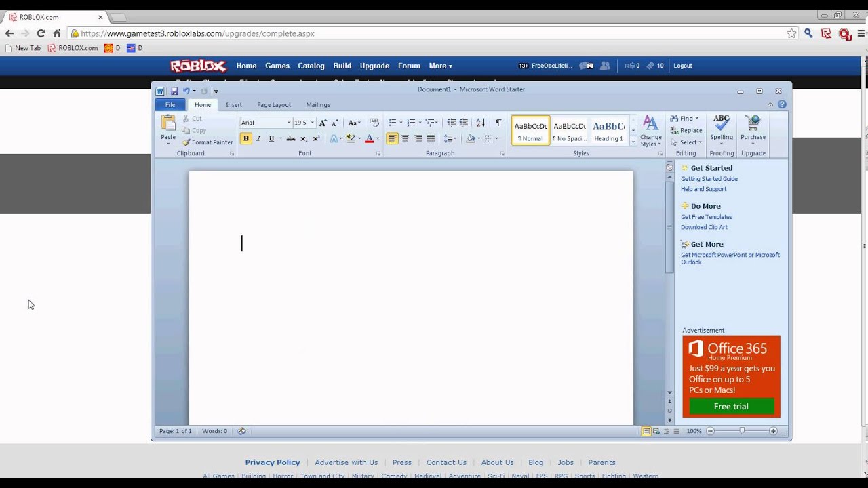The height and width of the screenshot is (488, 868).
Task: Set align text left
Action: [392, 138]
